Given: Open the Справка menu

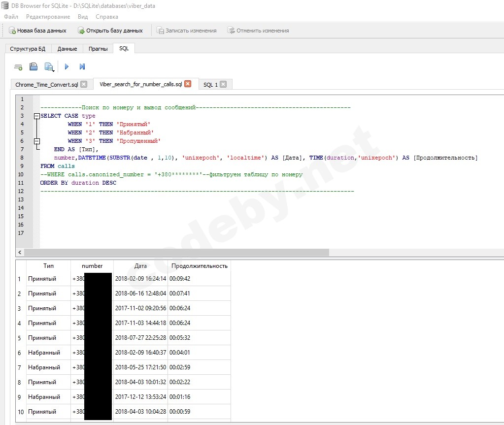Looking at the screenshot, I should click(x=107, y=17).
